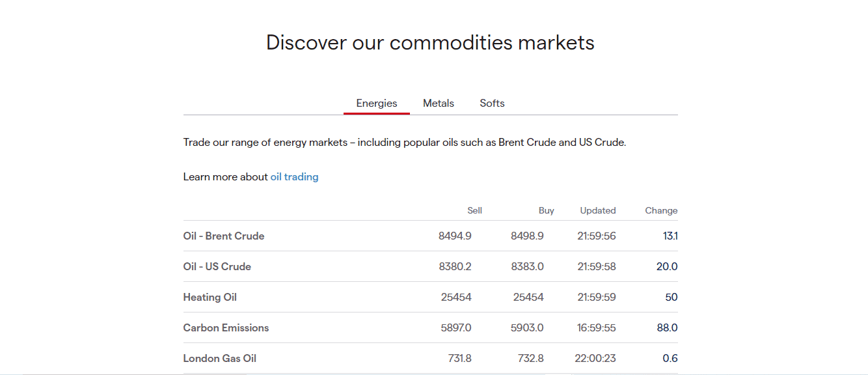Image resolution: width=868 pixels, height=375 pixels.
Task: Click the Sell column header
Action: 474,210
